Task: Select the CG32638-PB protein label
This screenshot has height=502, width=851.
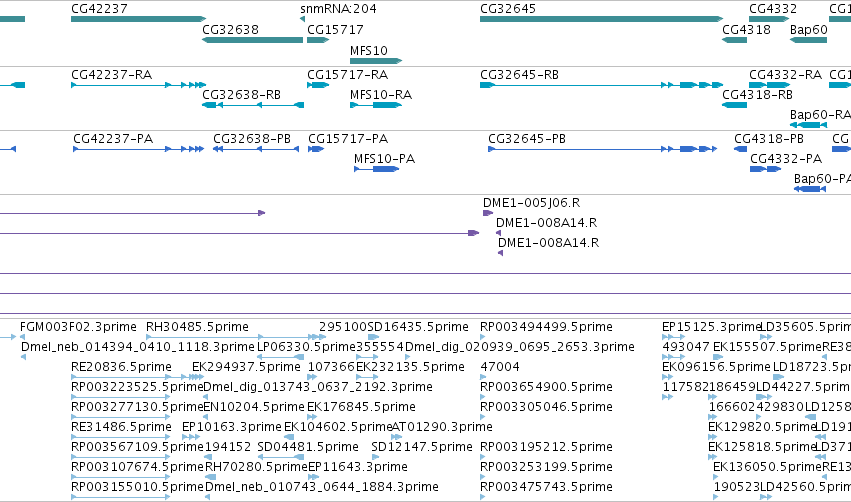Action: click(x=252, y=138)
